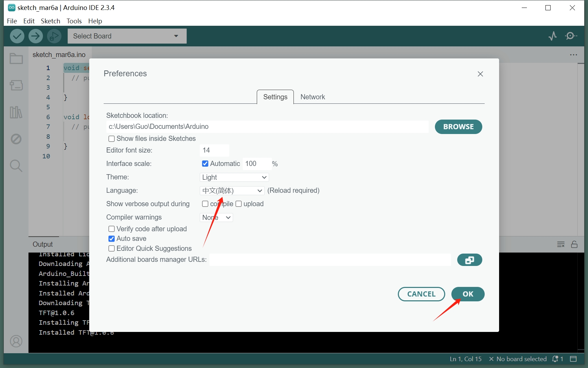Click the Arduino IDE title bar icon
The image size is (588, 368).
12,8
